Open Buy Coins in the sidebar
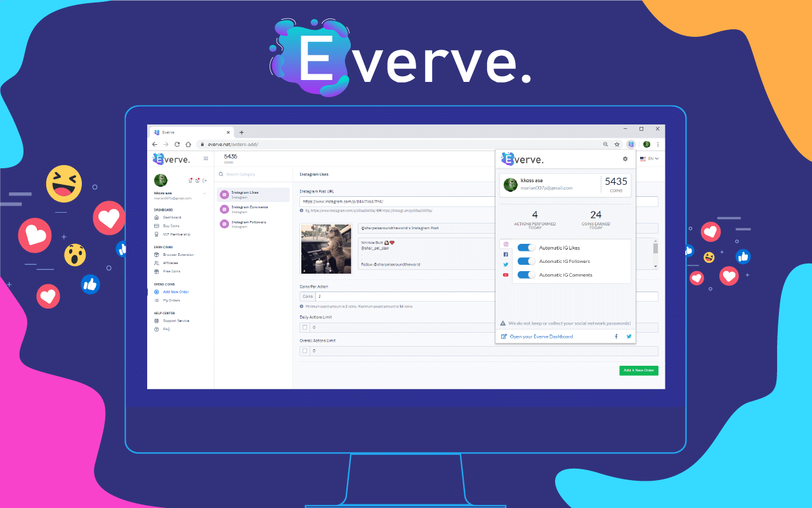 (x=171, y=225)
